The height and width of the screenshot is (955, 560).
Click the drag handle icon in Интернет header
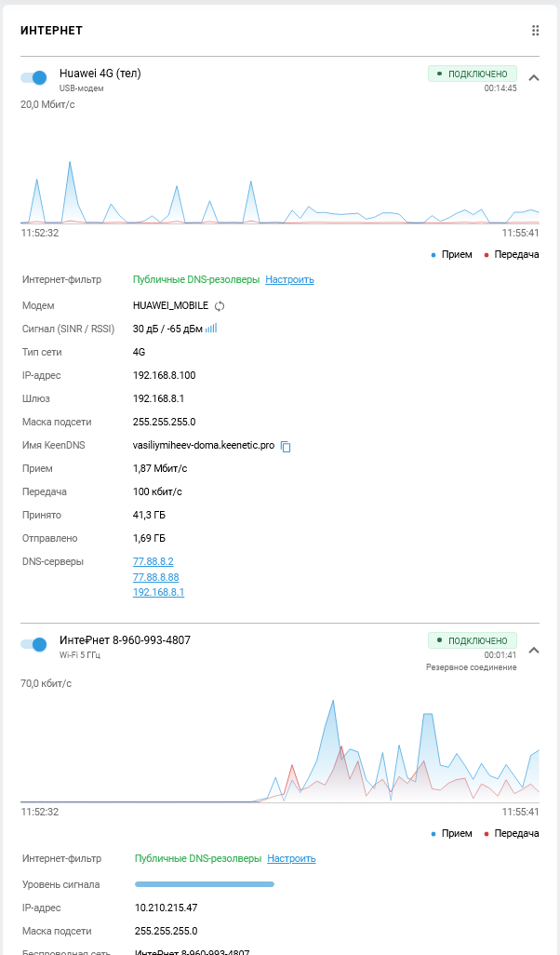[x=535, y=31]
